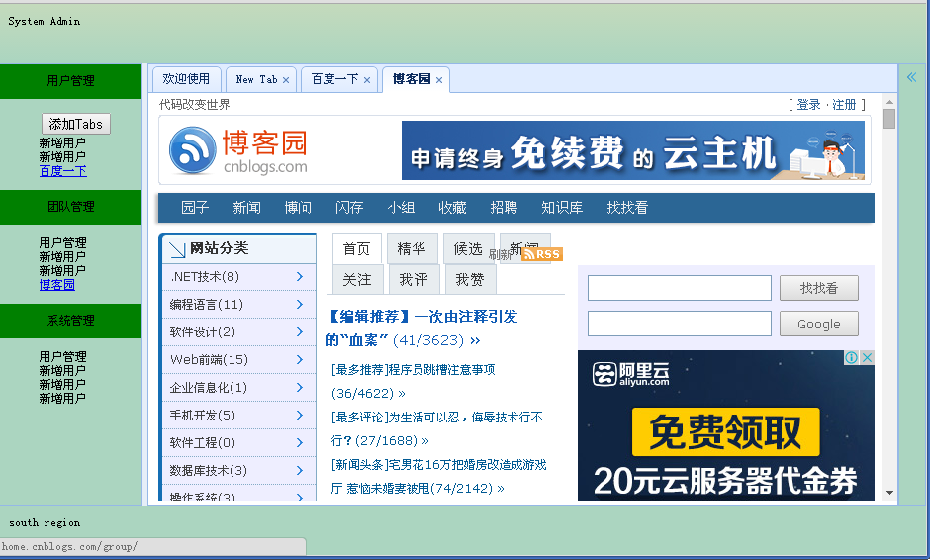Image resolution: width=930 pixels, height=560 pixels.
Task: Open 新闻 in the navigation bar
Action: pyautogui.click(x=246, y=208)
